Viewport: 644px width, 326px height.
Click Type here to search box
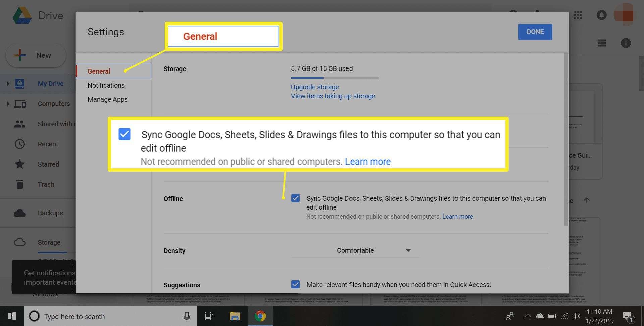[111, 316]
